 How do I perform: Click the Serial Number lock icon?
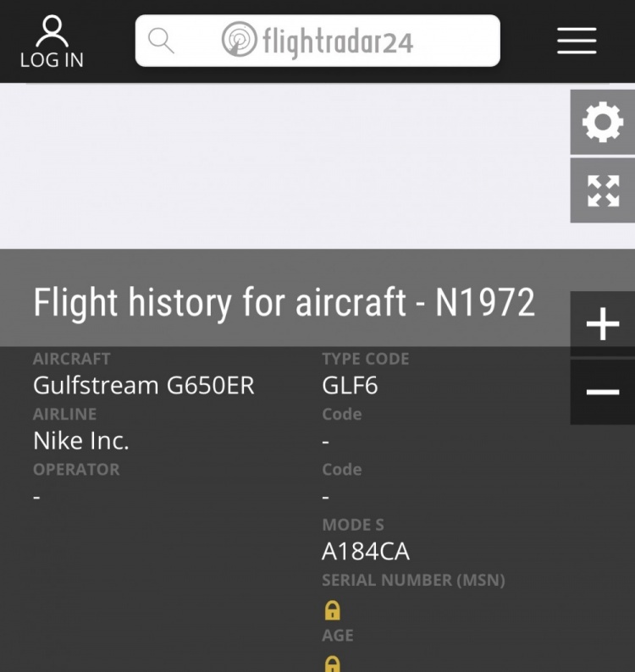coord(332,609)
